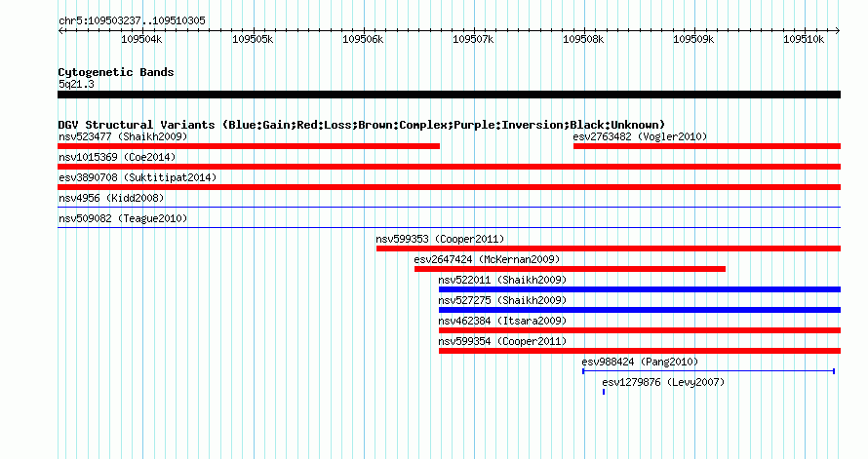Open esv3890708 (Suktitipat2014) label

[x=138, y=177]
